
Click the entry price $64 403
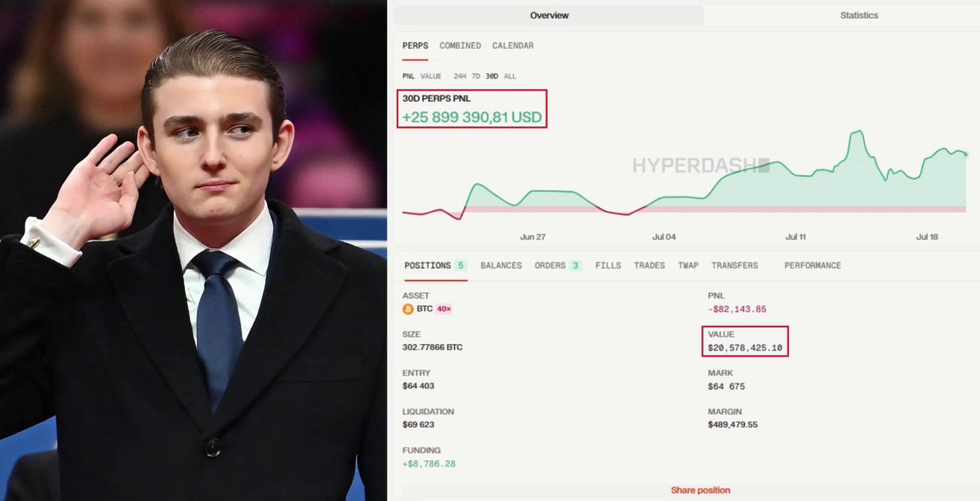pyautogui.click(x=416, y=386)
